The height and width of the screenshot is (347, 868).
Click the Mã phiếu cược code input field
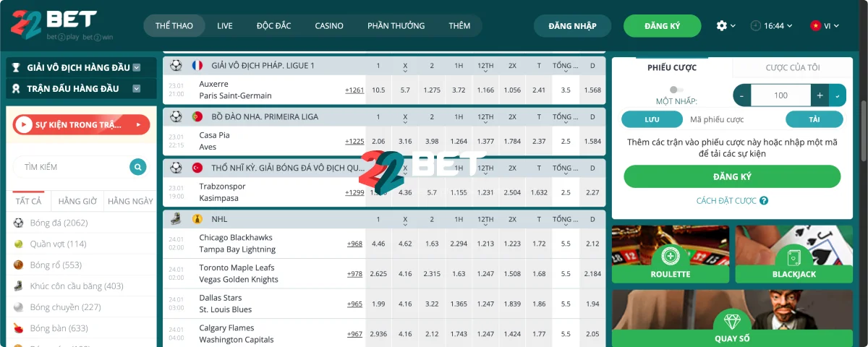(x=733, y=119)
